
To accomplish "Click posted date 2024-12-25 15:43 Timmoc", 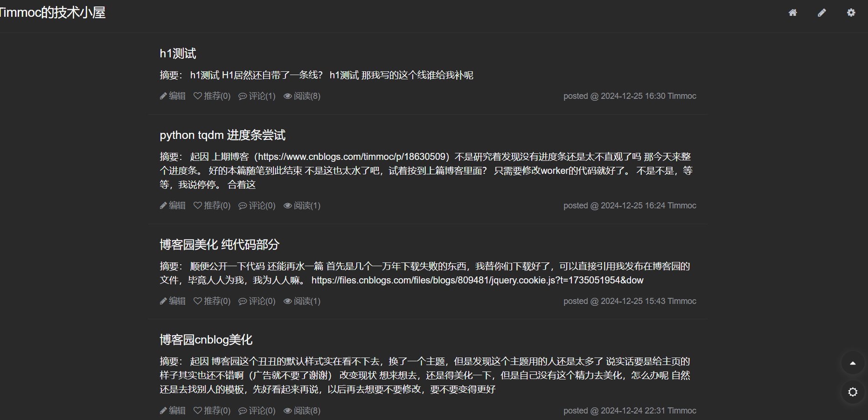I will click(x=630, y=301).
